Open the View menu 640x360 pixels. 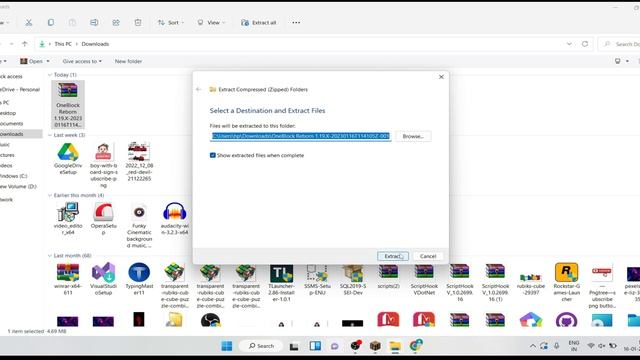pyautogui.click(x=211, y=22)
